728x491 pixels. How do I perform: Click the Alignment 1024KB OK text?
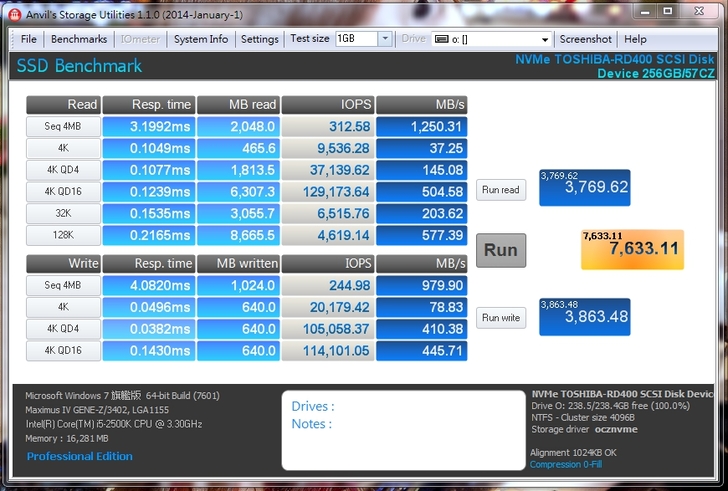[x=573, y=452]
